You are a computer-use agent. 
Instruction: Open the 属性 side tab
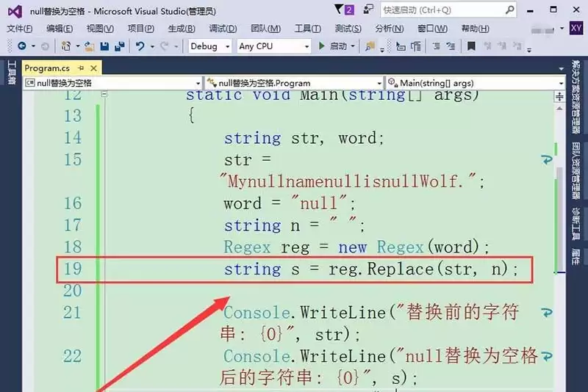(576, 256)
